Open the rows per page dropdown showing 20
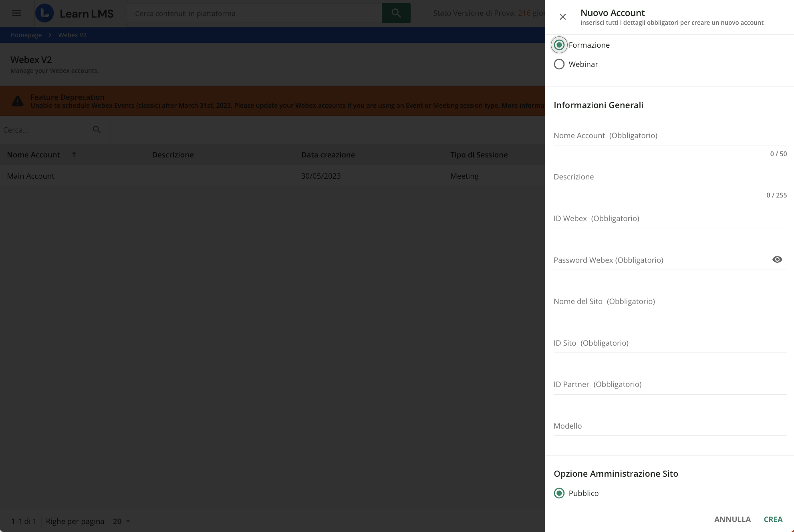The image size is (794, 532). click(x=120, y=521)
